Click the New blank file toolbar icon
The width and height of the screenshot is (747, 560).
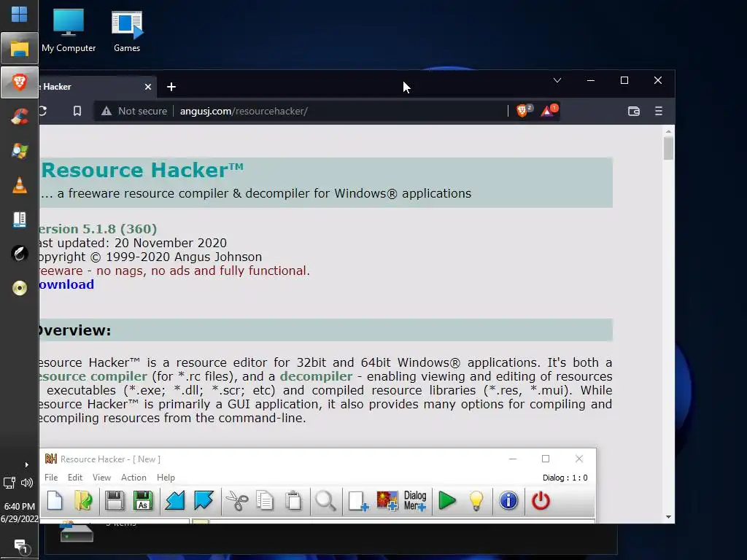coord(55,500)
